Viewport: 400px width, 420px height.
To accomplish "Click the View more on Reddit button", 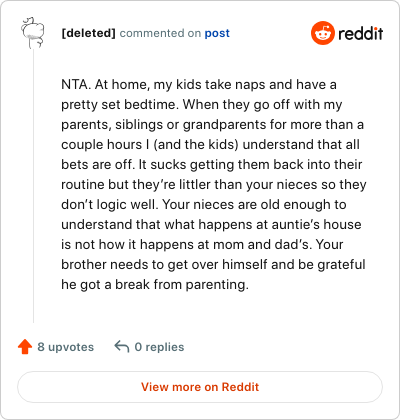I will pyautogui.click(x=200, y=387).
